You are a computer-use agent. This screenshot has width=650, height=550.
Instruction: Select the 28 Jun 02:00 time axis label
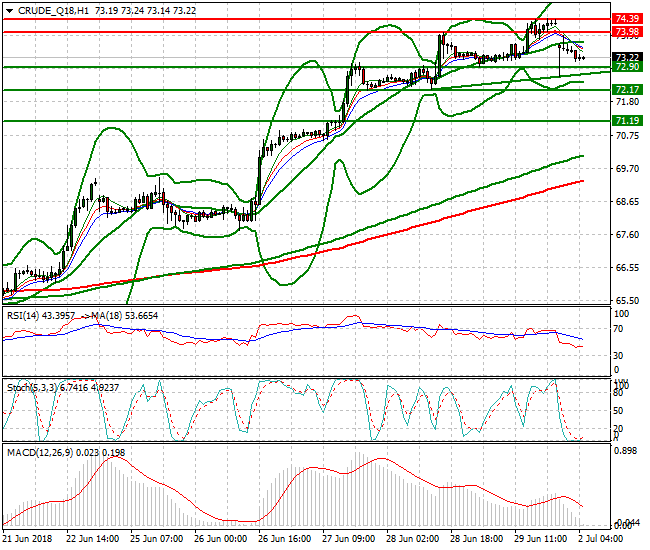(412, 539)
